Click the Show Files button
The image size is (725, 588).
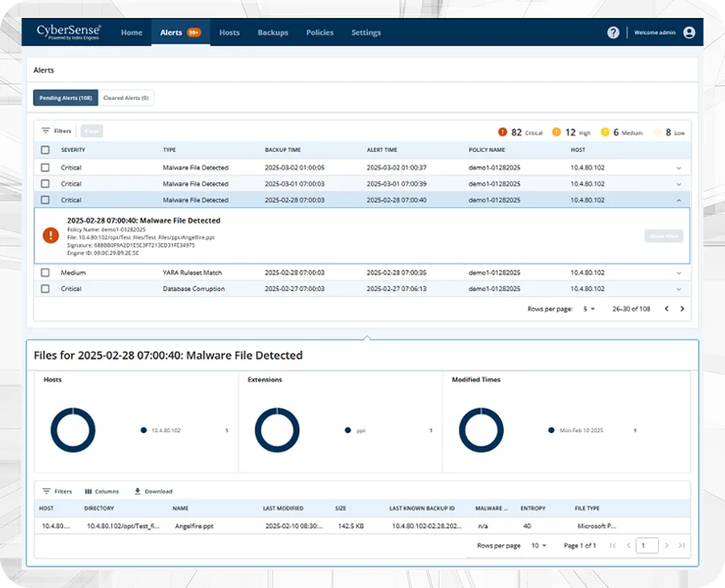[x=663, y=236]
